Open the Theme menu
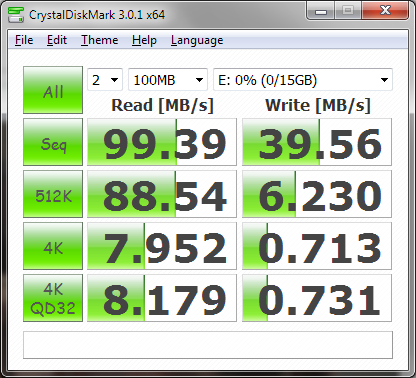This screenshot has width=416, height=378. [x=99, y=40]
